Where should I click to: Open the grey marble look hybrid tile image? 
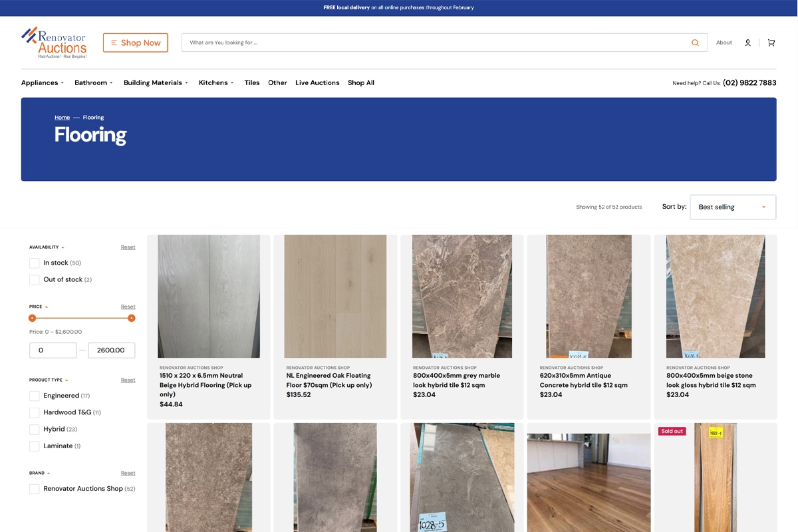[x=462, y=297]
